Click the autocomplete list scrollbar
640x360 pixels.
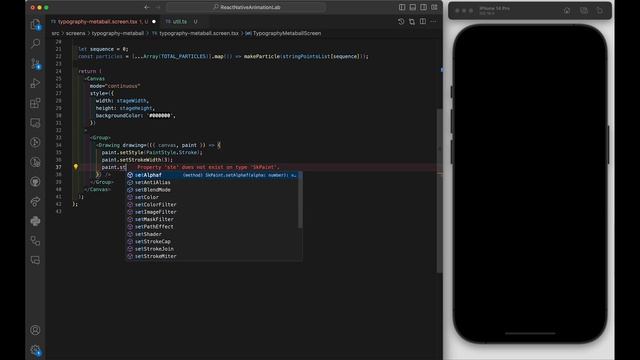[x=300, y=200]
